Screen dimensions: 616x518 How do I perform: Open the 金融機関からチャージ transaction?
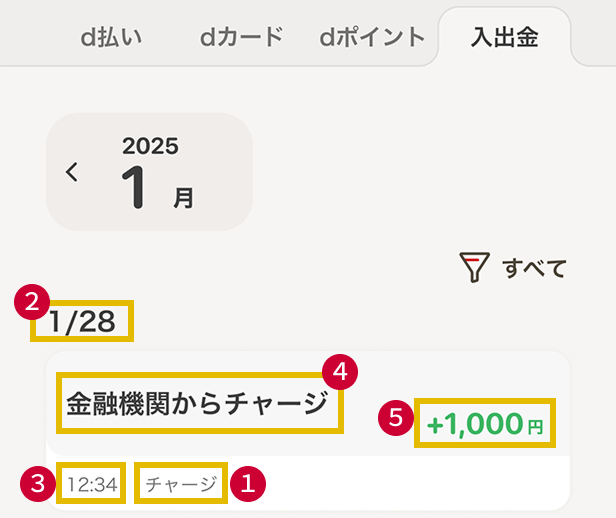pyautogui.click(x=198, y=403)
